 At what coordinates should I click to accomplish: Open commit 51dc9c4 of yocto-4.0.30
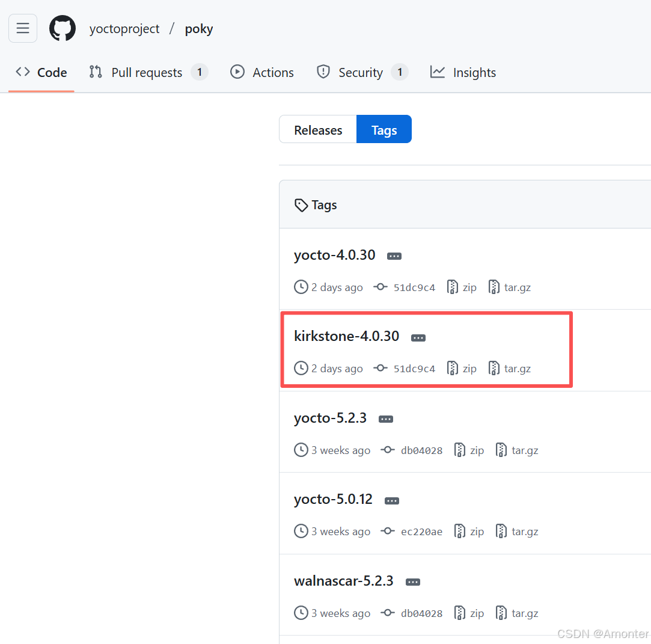(414, 287)
